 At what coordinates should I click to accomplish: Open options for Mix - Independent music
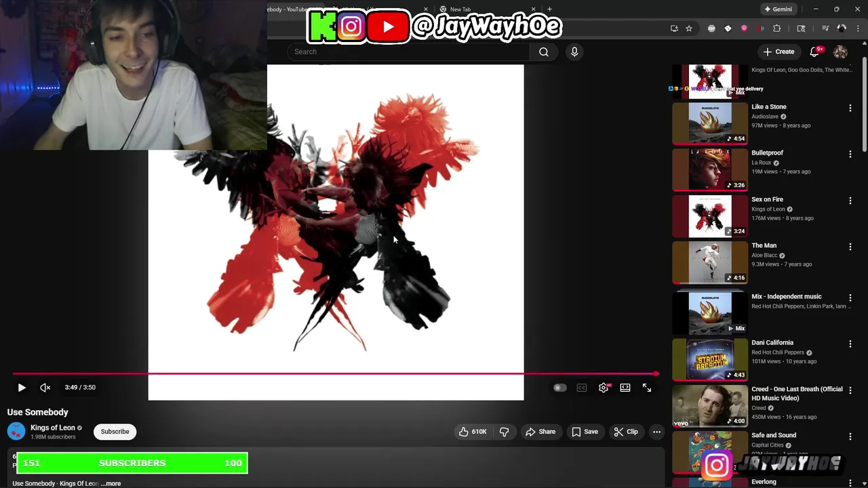point(850,298)
